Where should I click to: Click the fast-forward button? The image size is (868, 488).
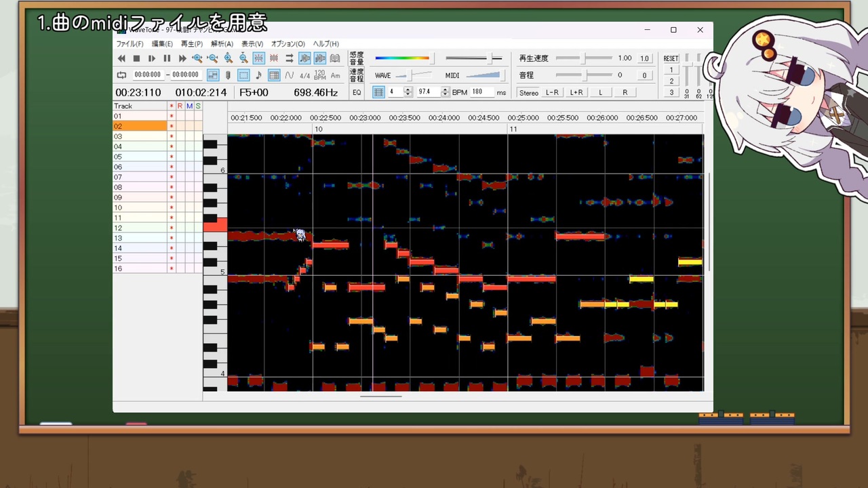tap(182, 59)
